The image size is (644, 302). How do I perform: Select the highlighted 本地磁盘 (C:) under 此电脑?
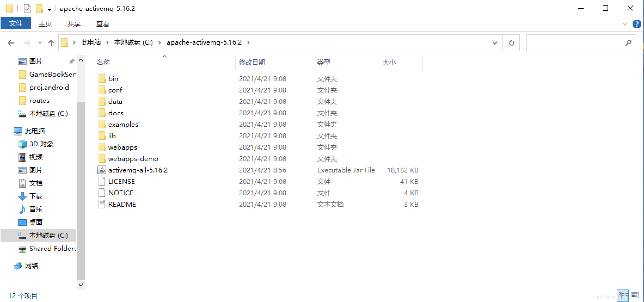click(38, 235)
